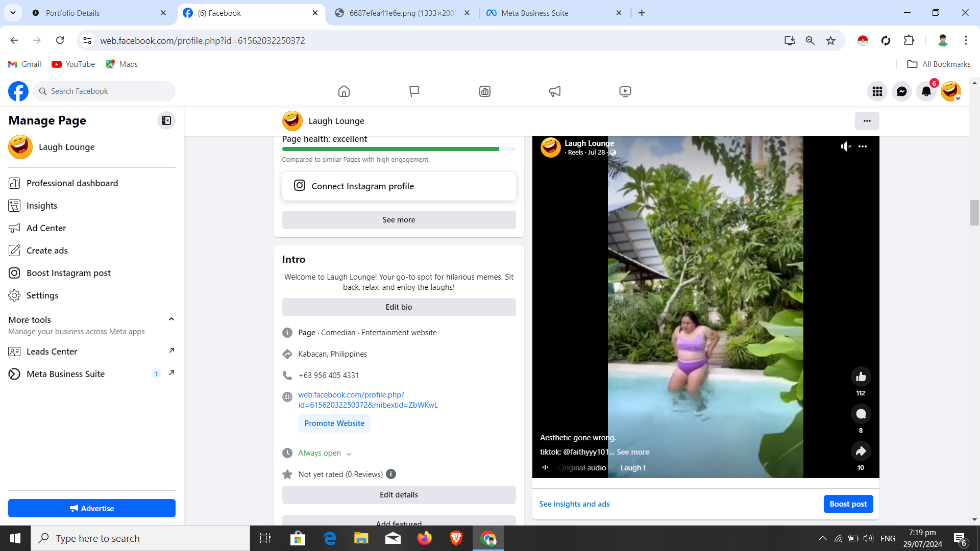Collapse the More tools section
This screenshot has height=551, width=980.
171,319
